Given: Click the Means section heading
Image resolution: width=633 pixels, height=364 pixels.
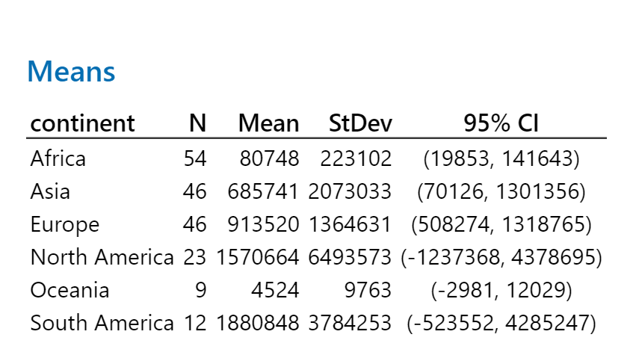Looking at the screenshot, I should pos(71,73).
